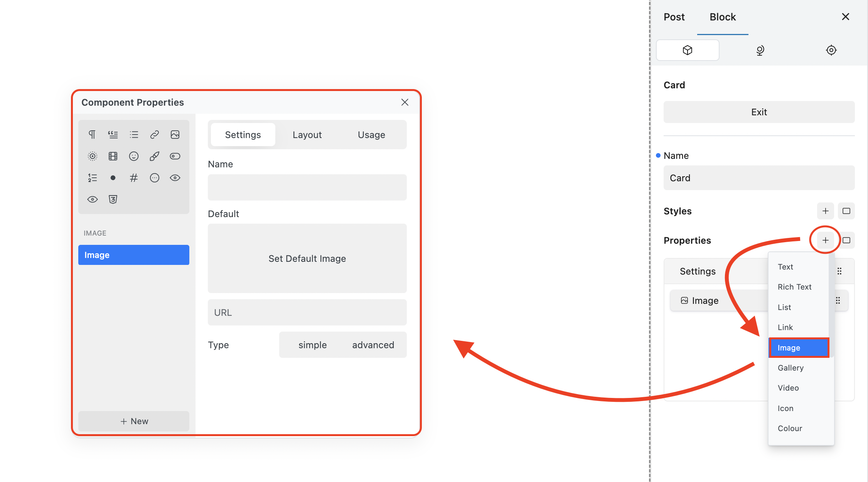Viewport: 868px width, 482px height.
Task: Pick the paintbrush colour property icon
Action: pos(154,156)
